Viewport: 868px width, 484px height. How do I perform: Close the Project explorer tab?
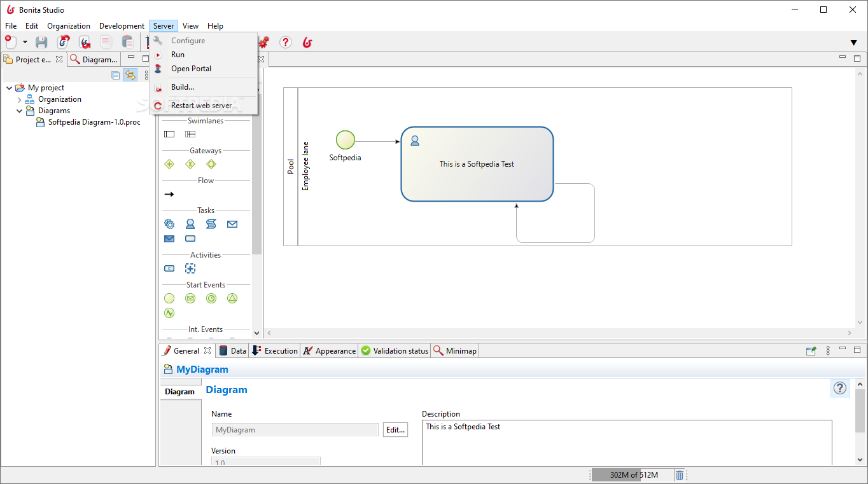59,59
